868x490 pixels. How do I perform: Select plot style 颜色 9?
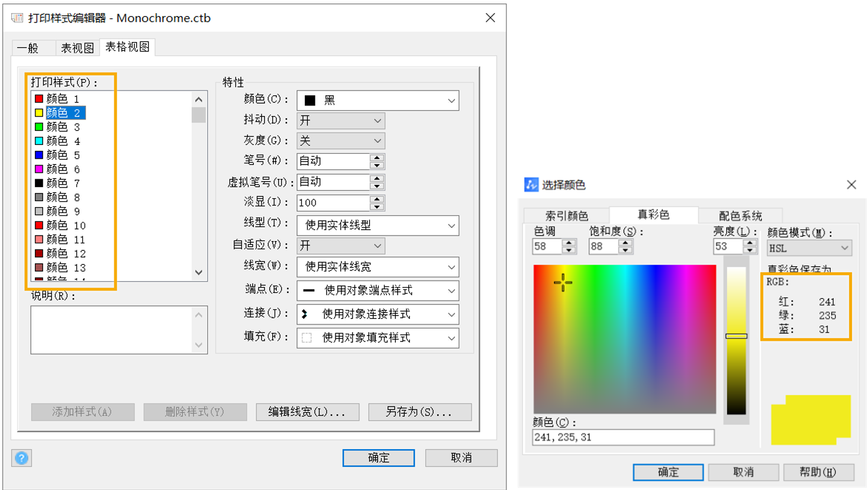[x=63, y=211]
